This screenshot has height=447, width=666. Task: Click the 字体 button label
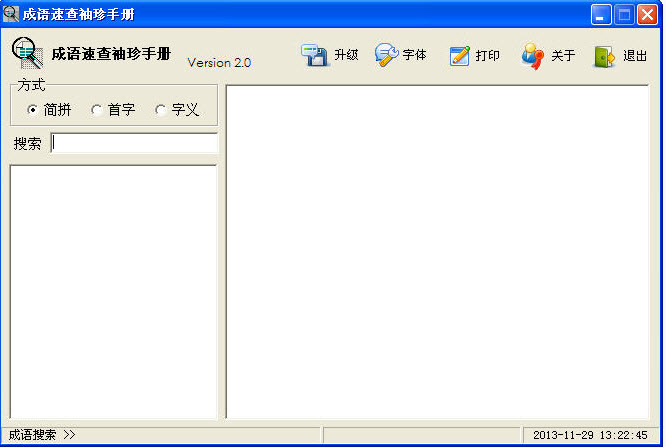point(414,55)
